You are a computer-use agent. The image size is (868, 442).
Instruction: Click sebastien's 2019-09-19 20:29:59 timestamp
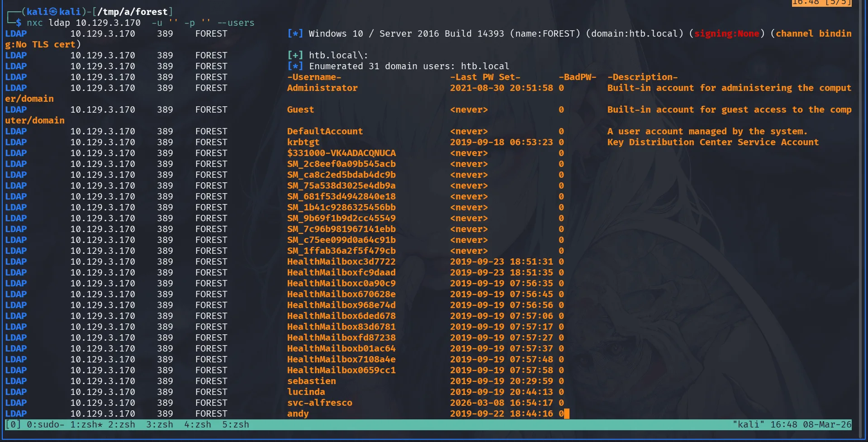tap(501, 381)
